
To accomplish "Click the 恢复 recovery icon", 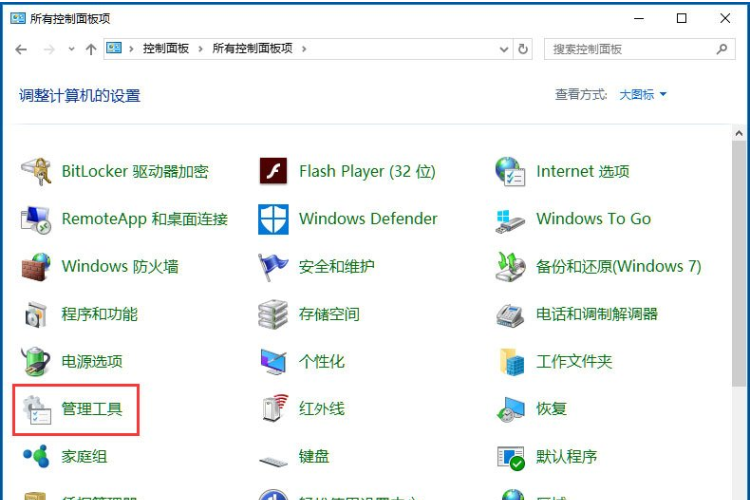I will click(x=510, y=410).
